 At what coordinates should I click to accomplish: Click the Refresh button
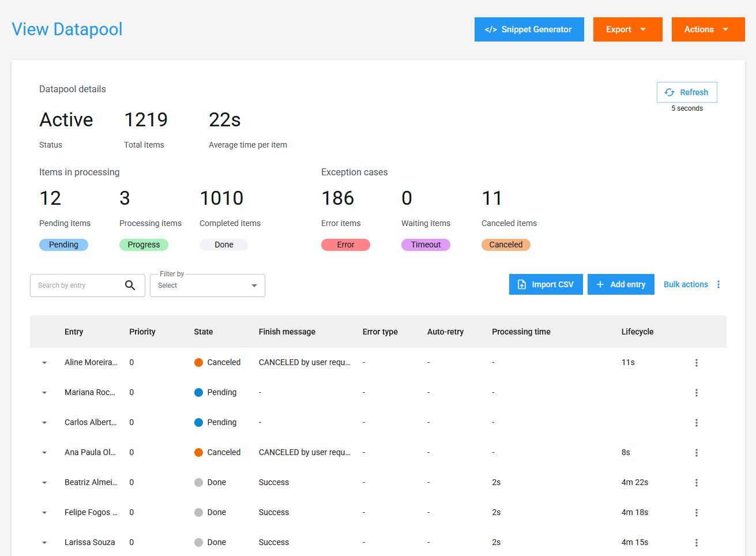(x=687, y=92)
